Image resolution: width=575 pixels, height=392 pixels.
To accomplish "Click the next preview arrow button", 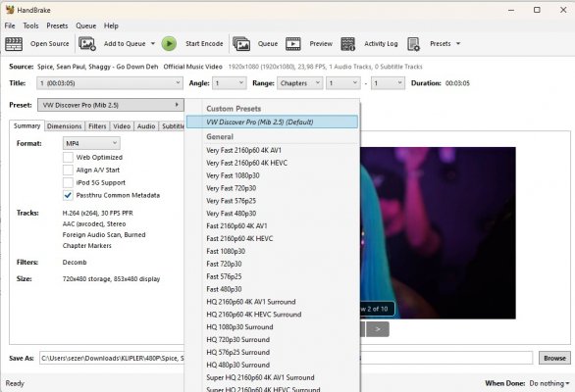I will coord(378,329).
